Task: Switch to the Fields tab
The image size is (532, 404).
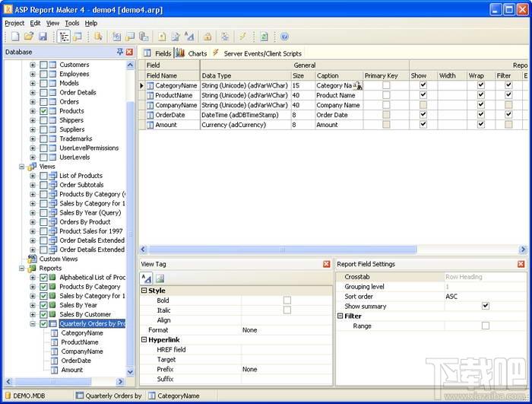Action: tap(157, 53)
